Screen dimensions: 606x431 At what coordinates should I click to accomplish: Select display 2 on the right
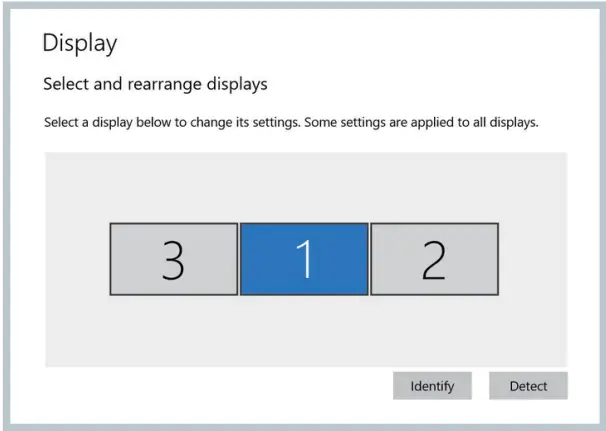pos(434,259)
